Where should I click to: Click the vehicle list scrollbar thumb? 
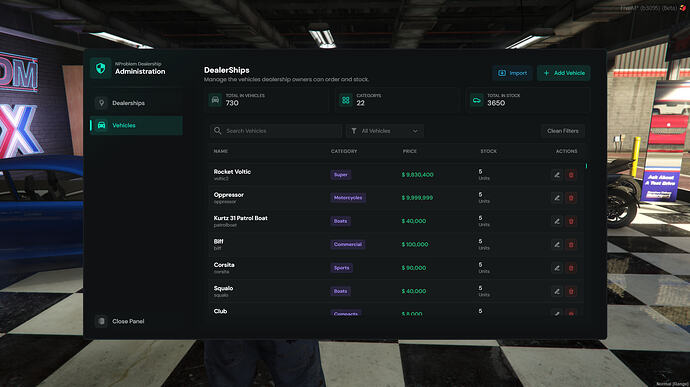pyautogui.click(x=586, y=166)
